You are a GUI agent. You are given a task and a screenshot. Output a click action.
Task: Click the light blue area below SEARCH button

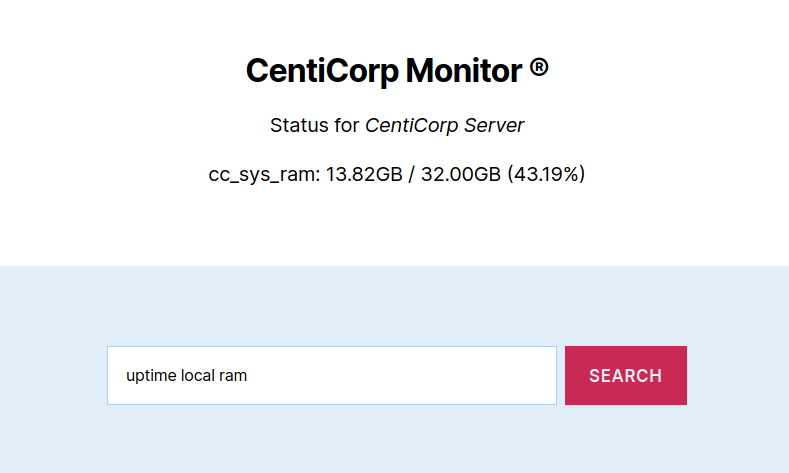[625, 439]
